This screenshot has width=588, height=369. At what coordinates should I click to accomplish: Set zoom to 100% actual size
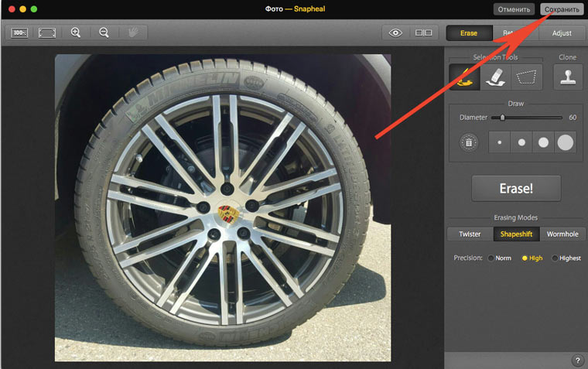click(x=19, y=33)
